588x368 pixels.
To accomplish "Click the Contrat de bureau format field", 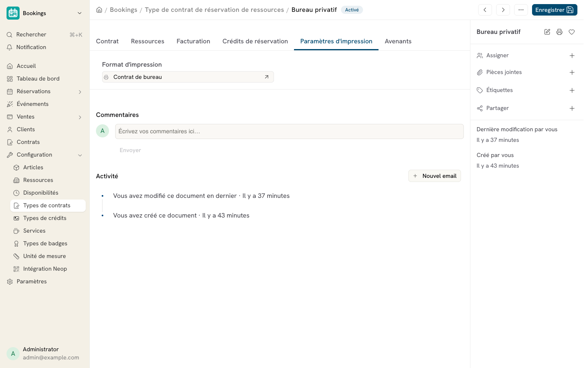I will point(188,77).
